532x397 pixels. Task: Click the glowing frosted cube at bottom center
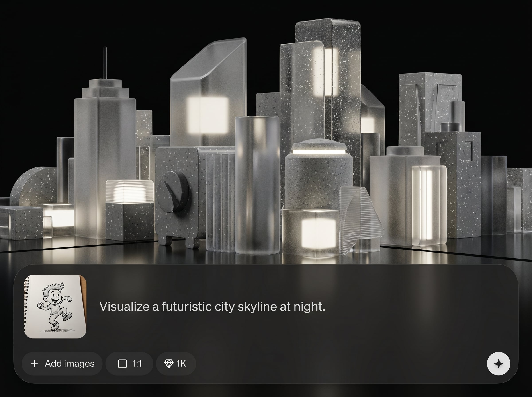(x=319, y=233)
